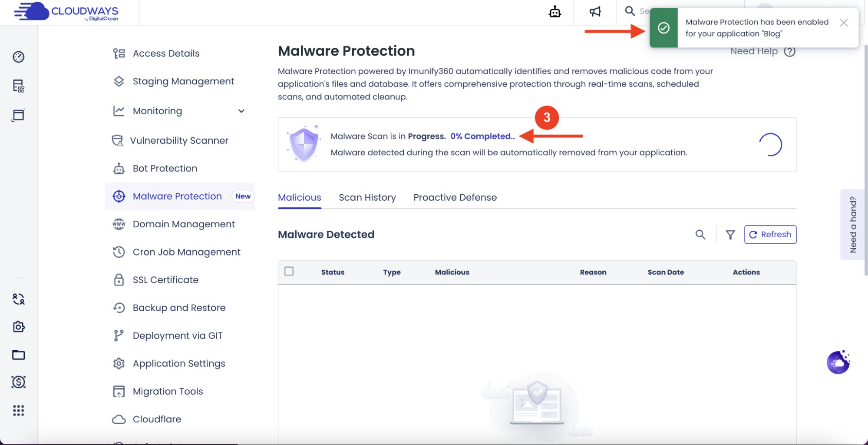Open the floating Cloudways chat bubble
The image size is (868, 445).
838,362
